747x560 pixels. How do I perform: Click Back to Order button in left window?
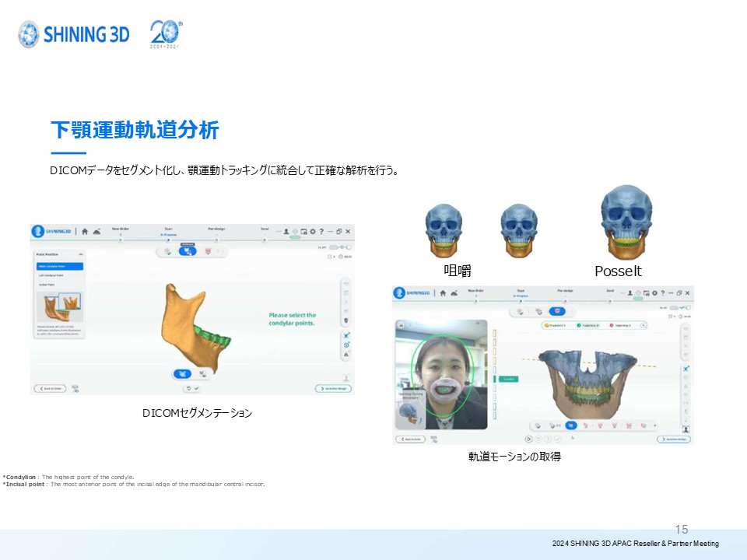[50, 388]
